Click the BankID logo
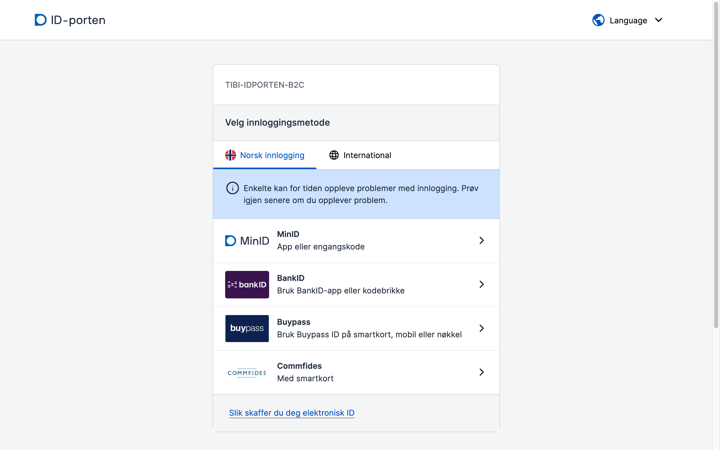The image size is (720, 450). [x=247, y=285]
